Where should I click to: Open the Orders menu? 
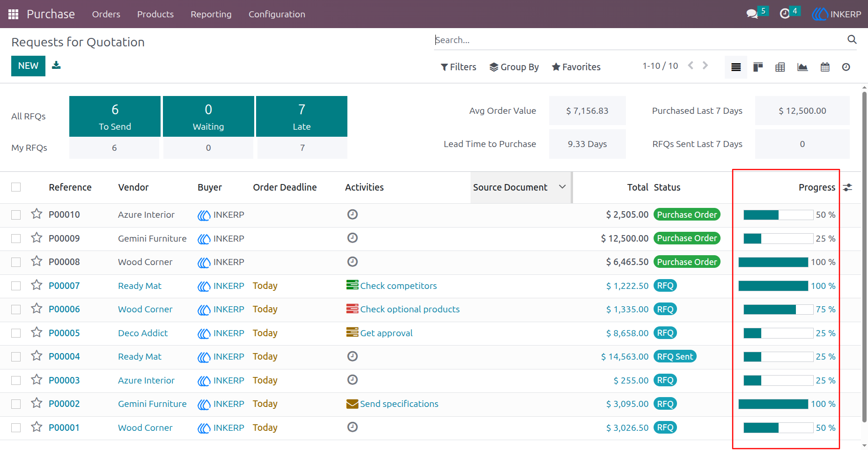[x=106, y=14]
